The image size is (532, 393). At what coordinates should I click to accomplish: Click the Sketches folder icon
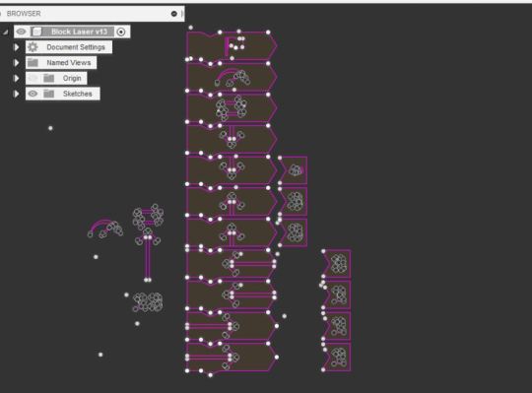coord(48,94)
